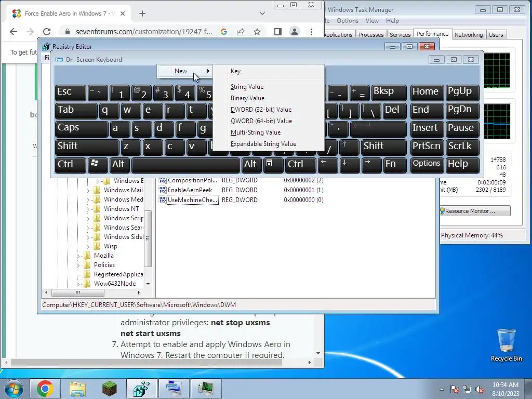Click registry tree horizontal scrollbar thumb
The height and width of the screenshot is (399, 532).
click(x=78, y=292)
